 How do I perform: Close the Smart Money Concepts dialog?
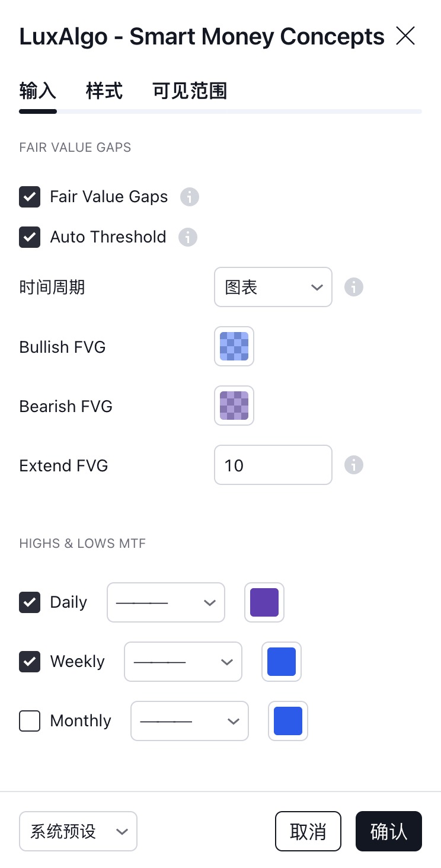[405, 36]
